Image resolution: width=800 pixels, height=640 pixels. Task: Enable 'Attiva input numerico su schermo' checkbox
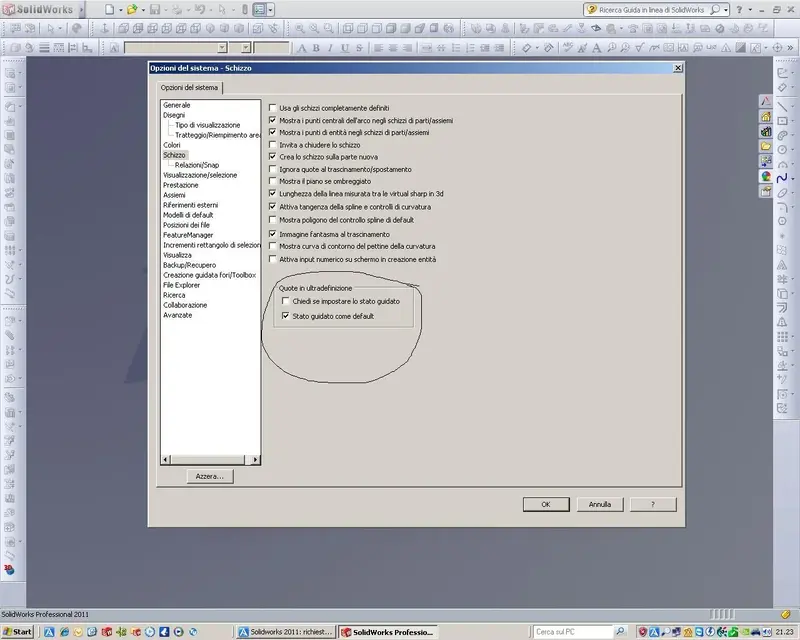[272, 259]
